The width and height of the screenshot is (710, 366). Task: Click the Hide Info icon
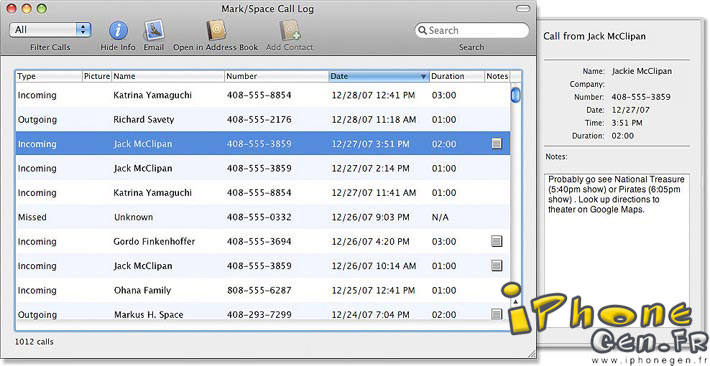tap(118, 30)
